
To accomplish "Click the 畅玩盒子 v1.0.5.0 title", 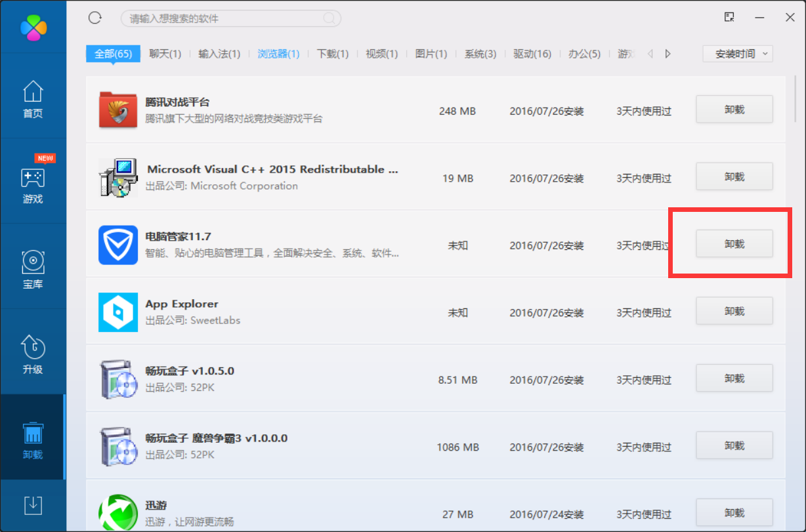I will [x=190, y=371].
